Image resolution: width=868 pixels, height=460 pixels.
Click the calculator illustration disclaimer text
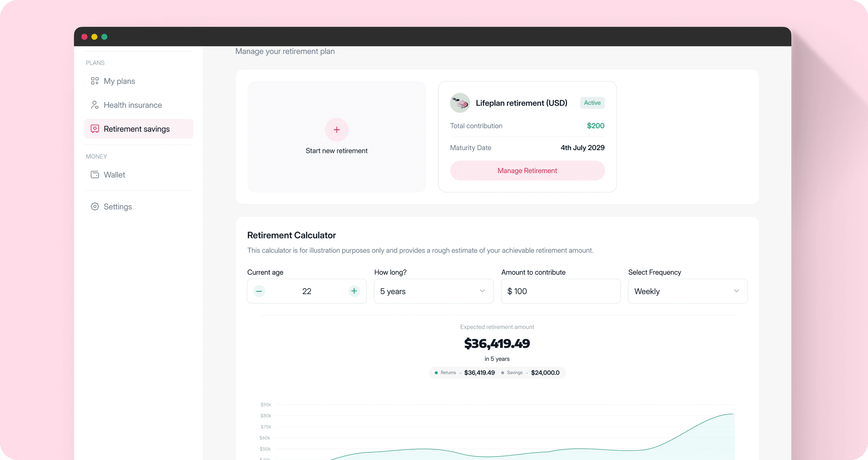pos(420,250)
